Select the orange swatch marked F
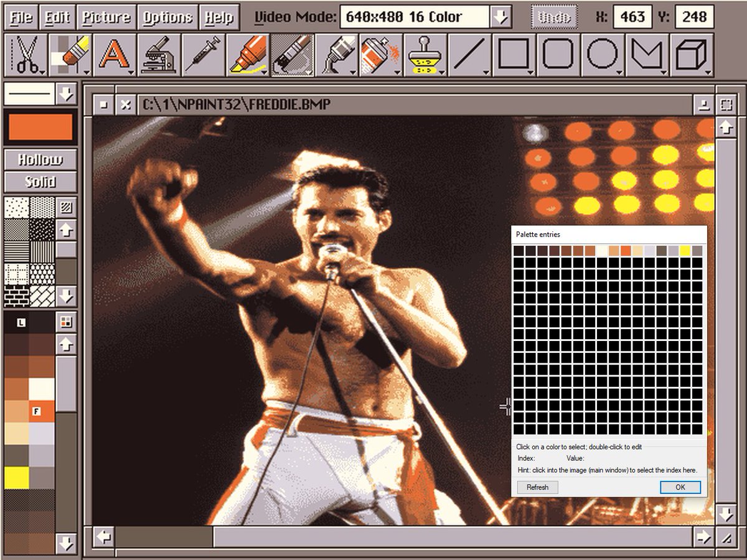 point(42,411)
